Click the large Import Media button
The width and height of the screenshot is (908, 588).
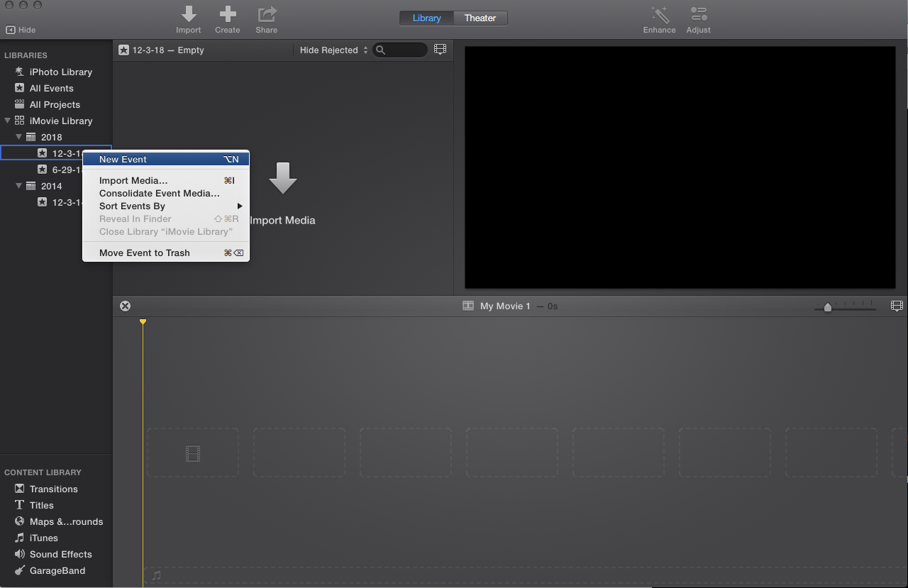[283, 192]
